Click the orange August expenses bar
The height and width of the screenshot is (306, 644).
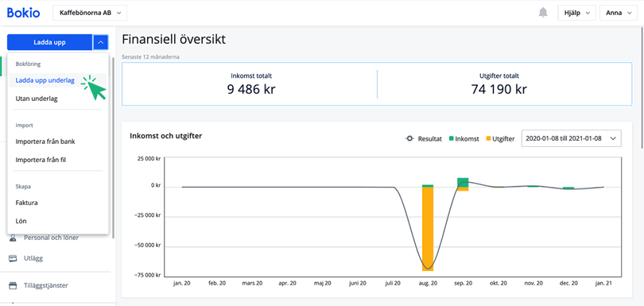click(x=428, y=229)
